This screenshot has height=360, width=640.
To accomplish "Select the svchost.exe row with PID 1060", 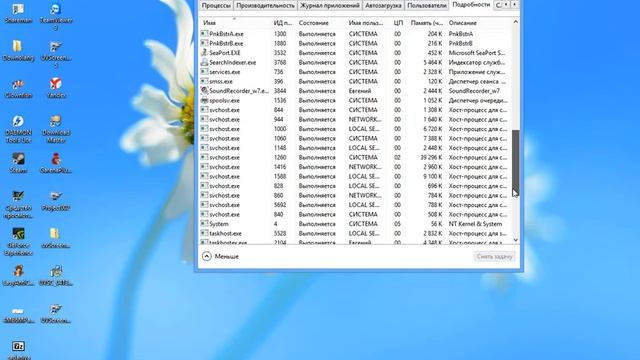I will (x=355, y=138).
